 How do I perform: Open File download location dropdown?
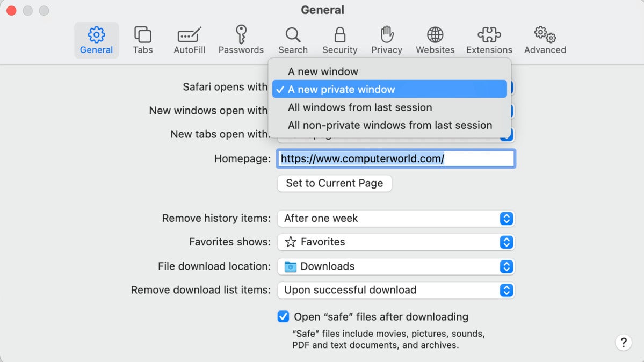(x=396, y=266)
